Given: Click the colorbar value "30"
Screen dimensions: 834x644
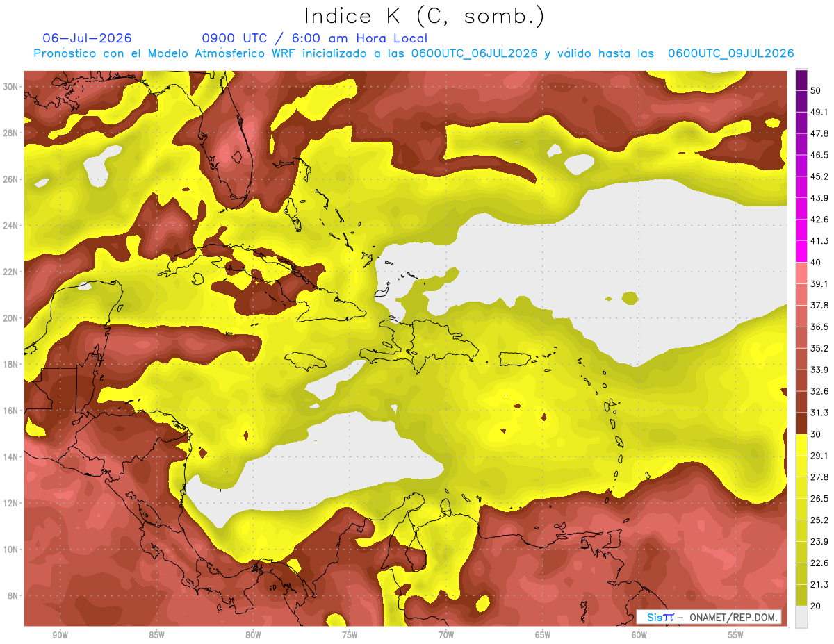Looking at the screenshot, I should pyautogui.click(x=816, y=435).
